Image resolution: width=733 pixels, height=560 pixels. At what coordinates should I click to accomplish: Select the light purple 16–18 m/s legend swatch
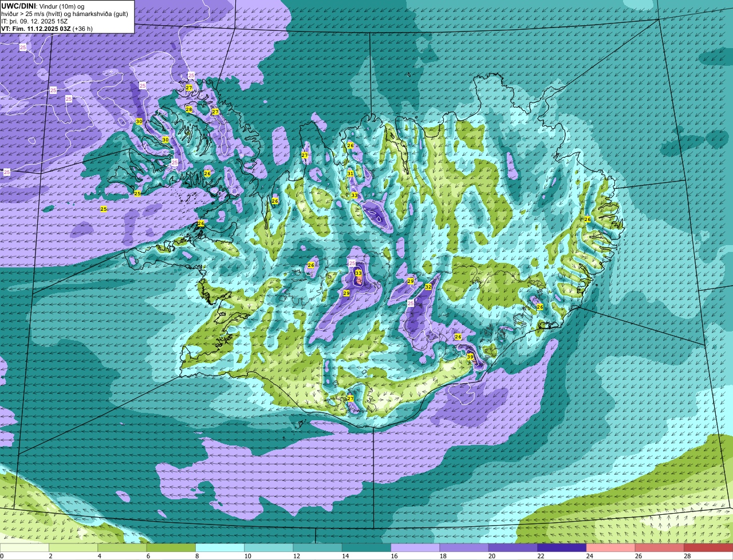pos(415,547)
